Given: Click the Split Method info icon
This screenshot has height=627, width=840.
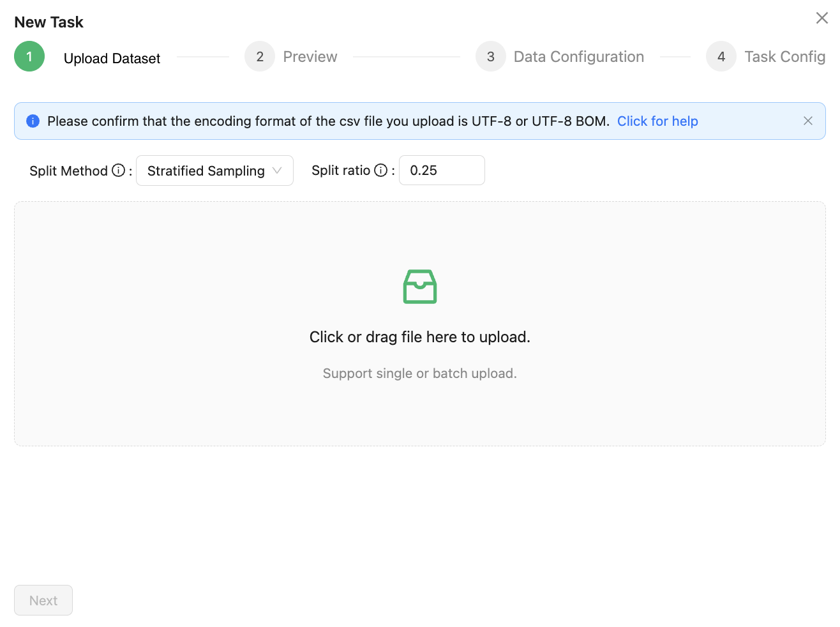Looking at the screenshot, I should pos(119,170).
